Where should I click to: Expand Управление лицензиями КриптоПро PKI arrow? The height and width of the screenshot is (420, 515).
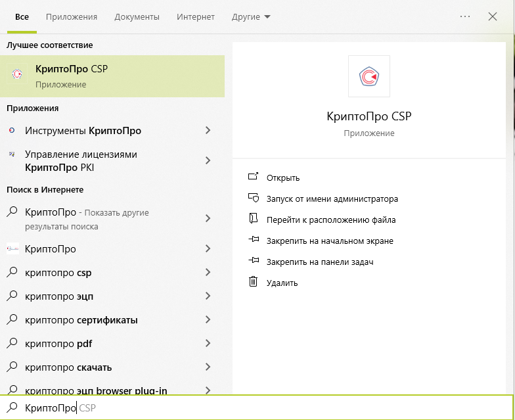click(208, 160)
